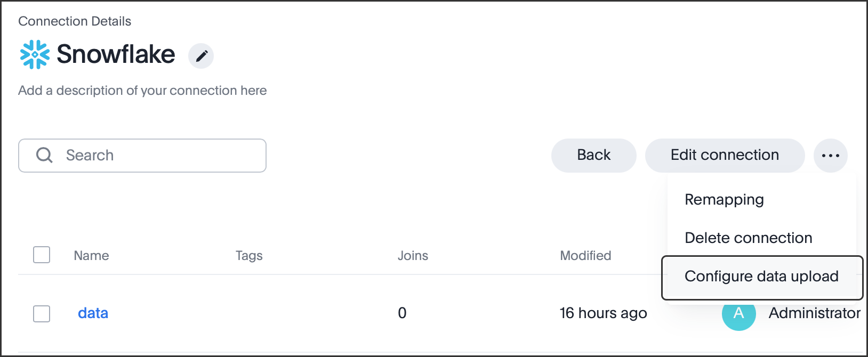Select Configure data upload
Viewport: 868px width, 357px height.
(761, 276)
